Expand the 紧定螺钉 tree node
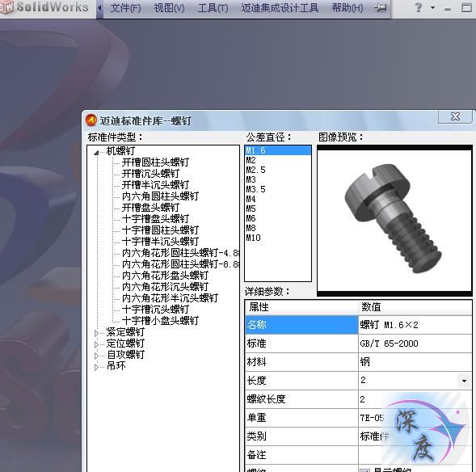 96,333
